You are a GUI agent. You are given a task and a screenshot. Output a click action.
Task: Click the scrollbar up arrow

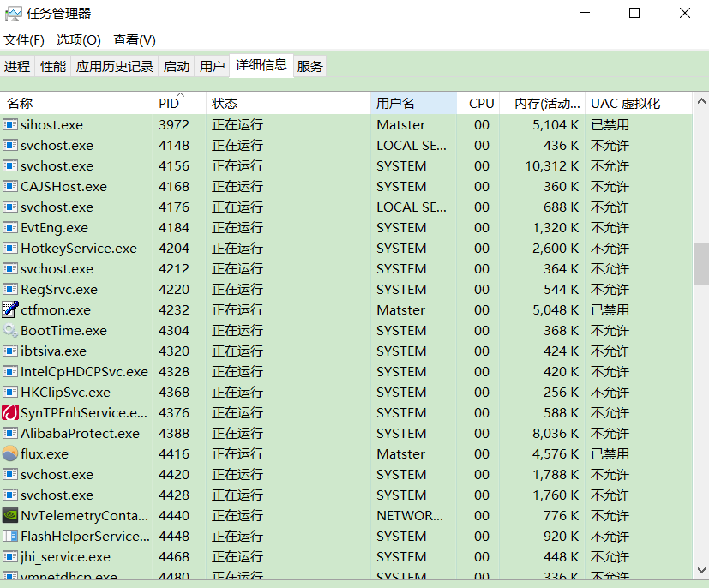pyautogui.click(x=701, y=101)
